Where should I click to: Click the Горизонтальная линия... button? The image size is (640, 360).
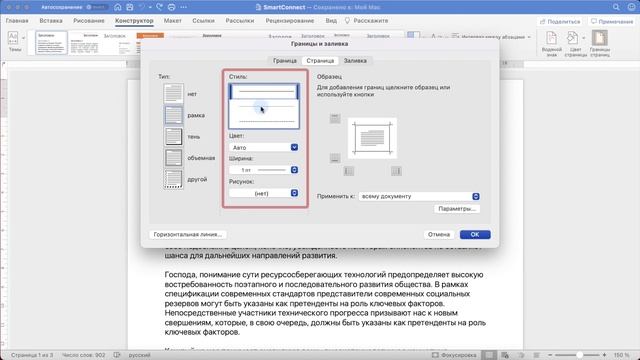click(x=188, y=234)
